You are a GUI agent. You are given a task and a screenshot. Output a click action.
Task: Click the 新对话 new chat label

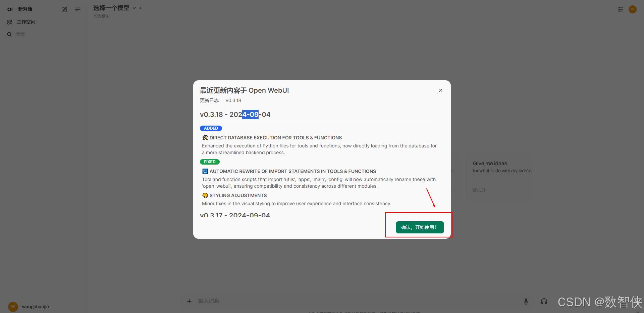pyautogui.click(x=25, y=9)
